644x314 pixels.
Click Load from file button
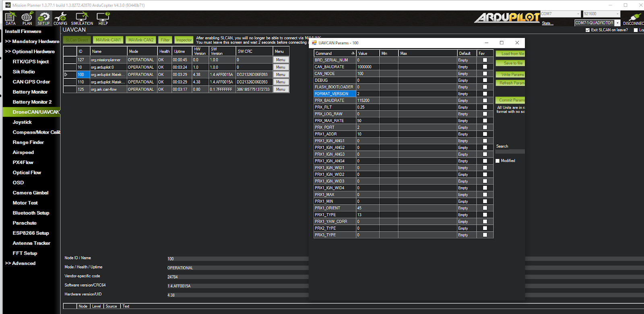510,54
